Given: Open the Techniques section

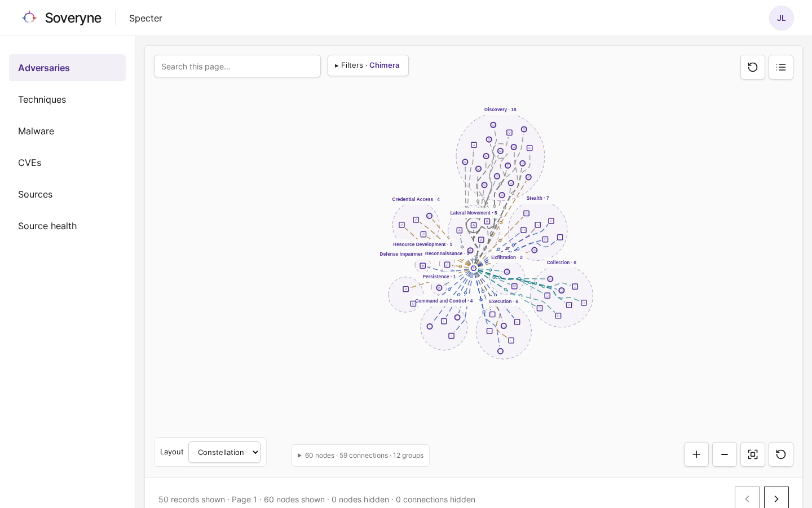Looking at the screenshot, I should 67,99.
